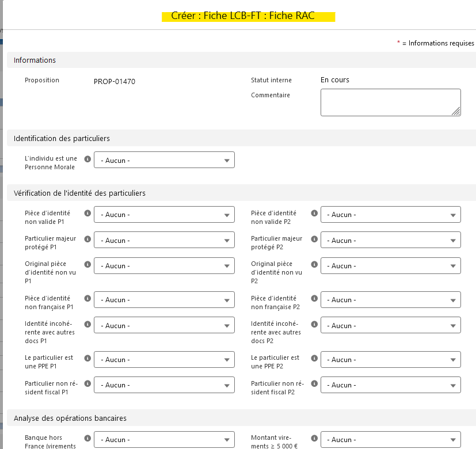Click info icon for Particulier non résident fiscal P1
This screenshot has height=449, width=476.
click(88, 383)
